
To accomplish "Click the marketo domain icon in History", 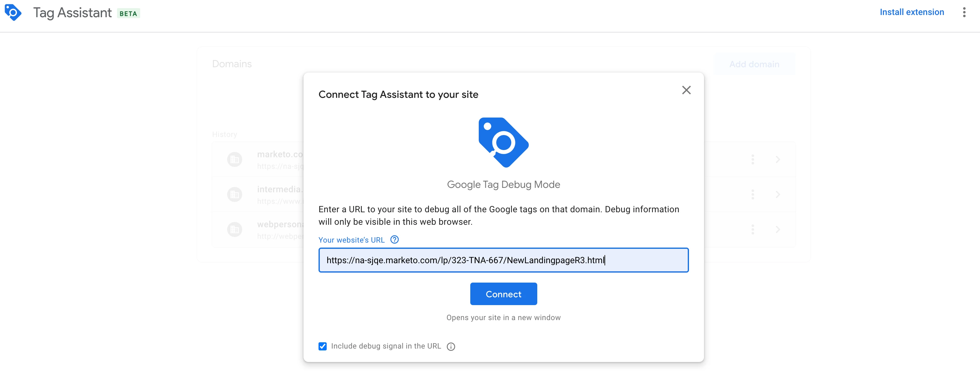I will 234,159.
